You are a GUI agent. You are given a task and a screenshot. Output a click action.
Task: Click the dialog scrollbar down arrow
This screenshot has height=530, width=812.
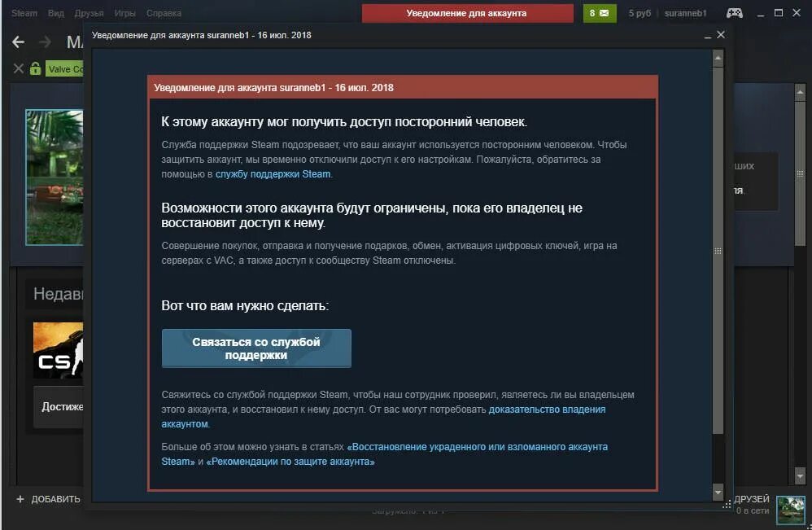point(718,493)
